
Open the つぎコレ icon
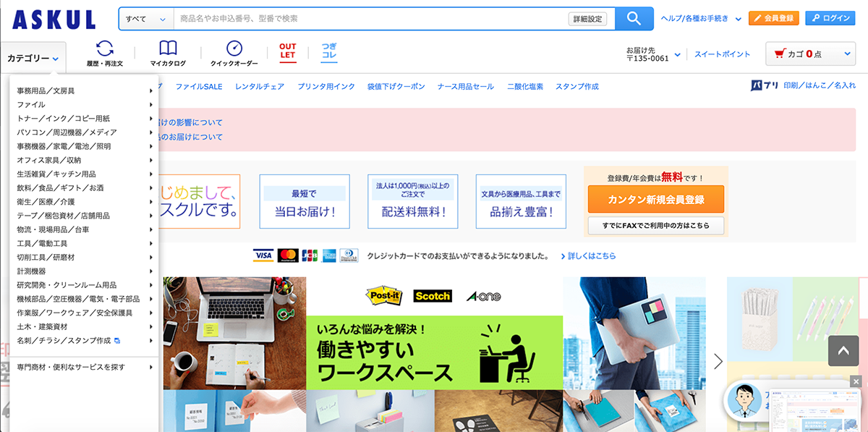(x=329, y=52)
